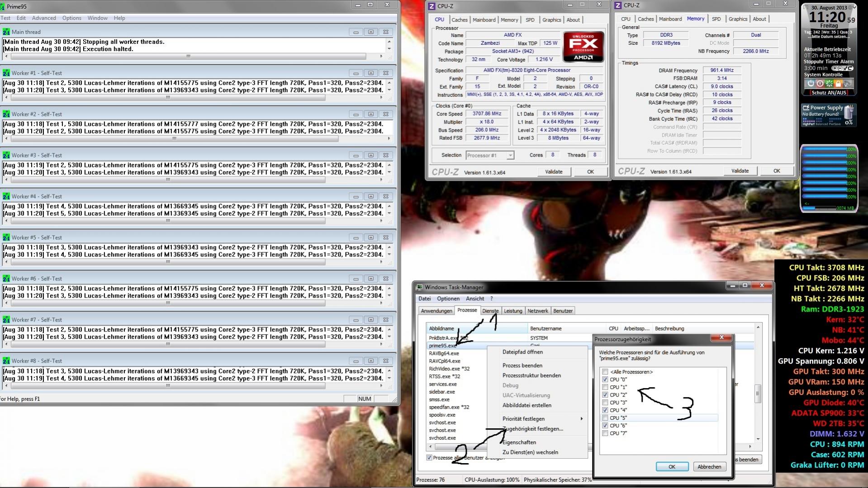Click the Main thread window icon

pos(6,32)
